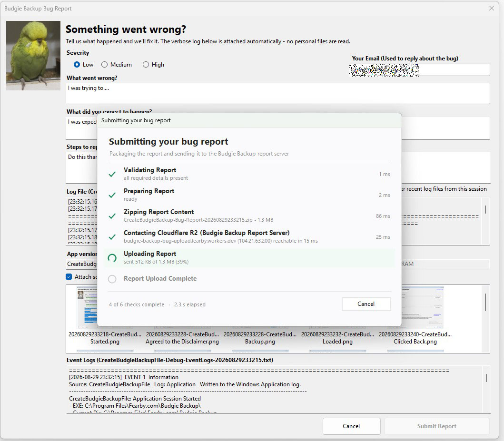Close the Budgie Backup Bug Report window
Image resolution: width=504 pixels, height=441 pixels.
coord(492,8)
